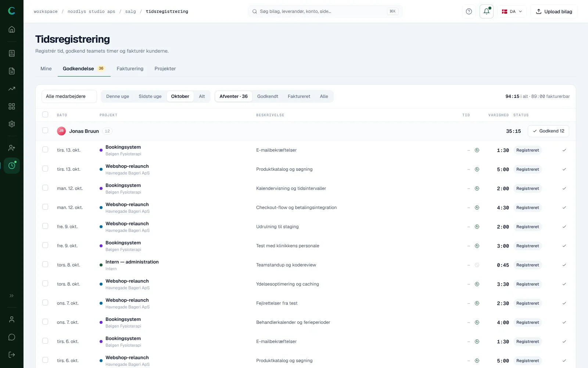Tick the select-all checkbox in table header
The image size is (588, 368).
(45, 114)
